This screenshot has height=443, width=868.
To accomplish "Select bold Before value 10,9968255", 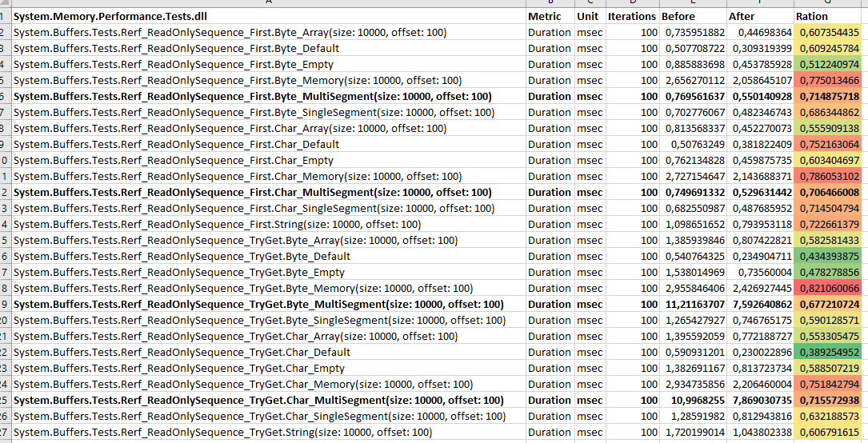I will [x=693, y=401].
